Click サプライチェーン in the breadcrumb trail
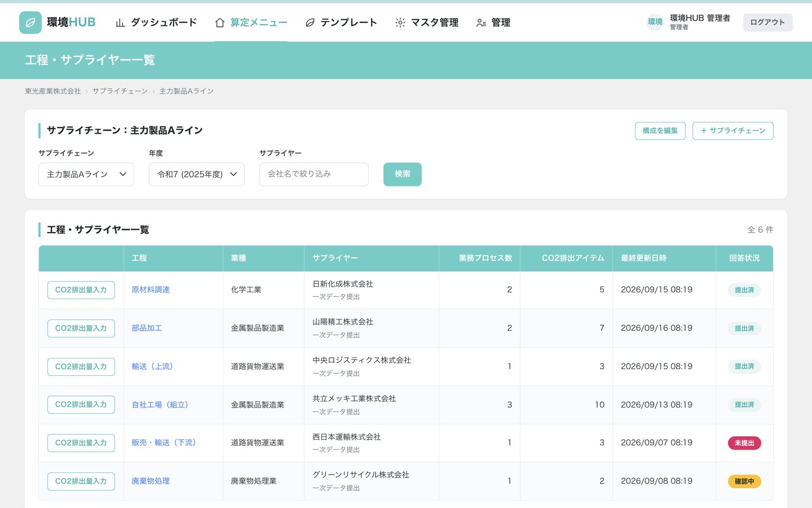 tap(120, 91)
